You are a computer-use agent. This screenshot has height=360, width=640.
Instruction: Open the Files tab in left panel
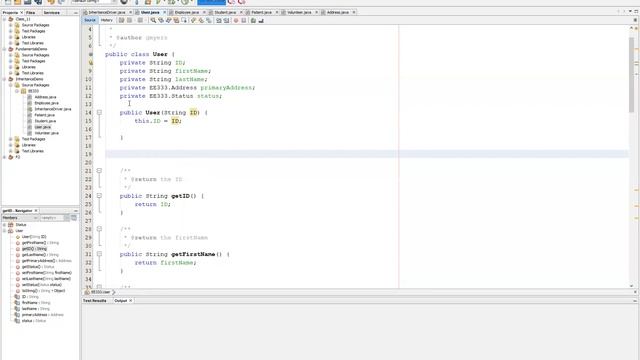click(31, 13)
